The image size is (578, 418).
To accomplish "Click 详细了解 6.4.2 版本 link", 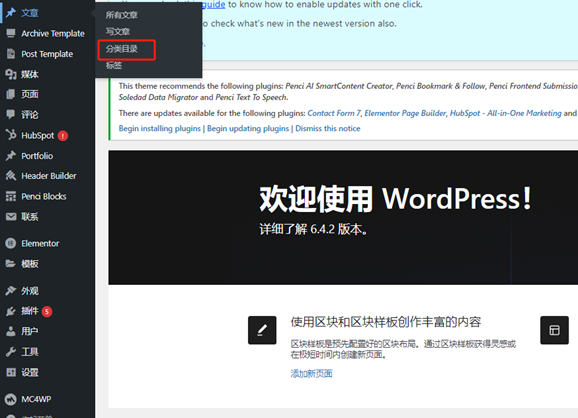I will pos(313,229).
